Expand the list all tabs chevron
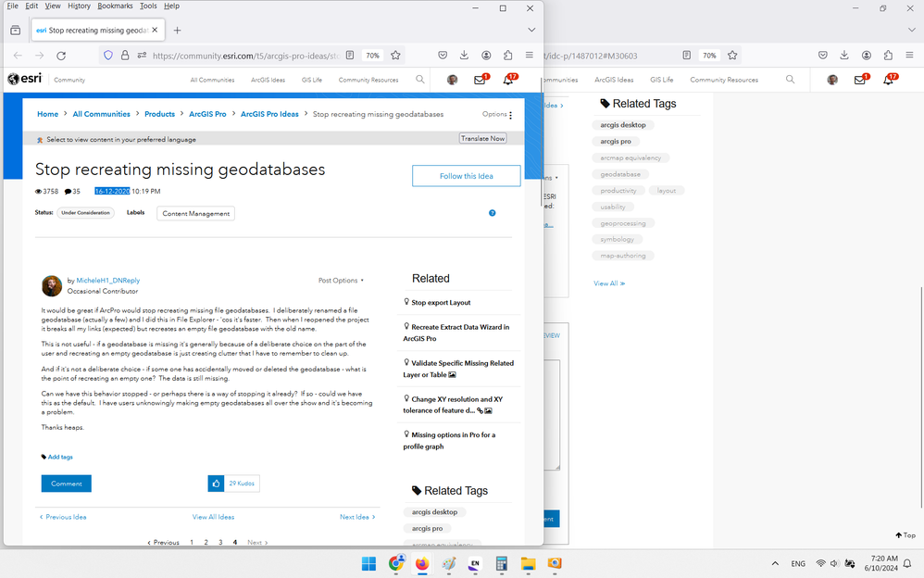 click(x=531, y=30)
